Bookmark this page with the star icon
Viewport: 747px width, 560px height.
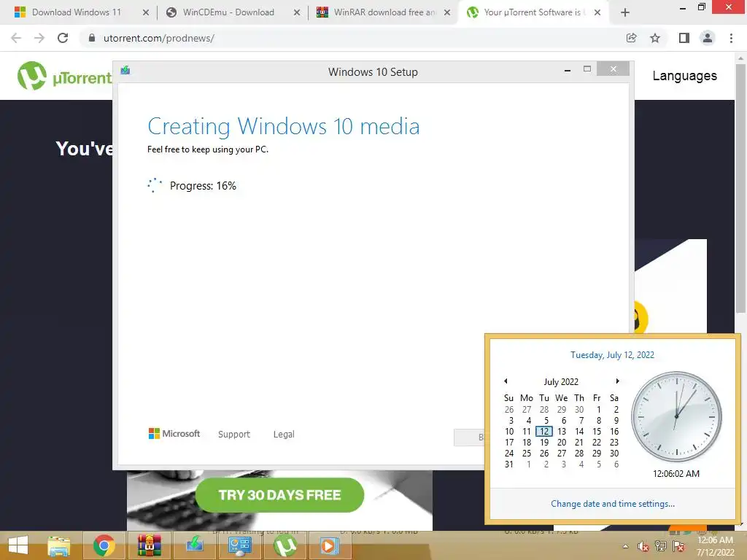point(655,38)
